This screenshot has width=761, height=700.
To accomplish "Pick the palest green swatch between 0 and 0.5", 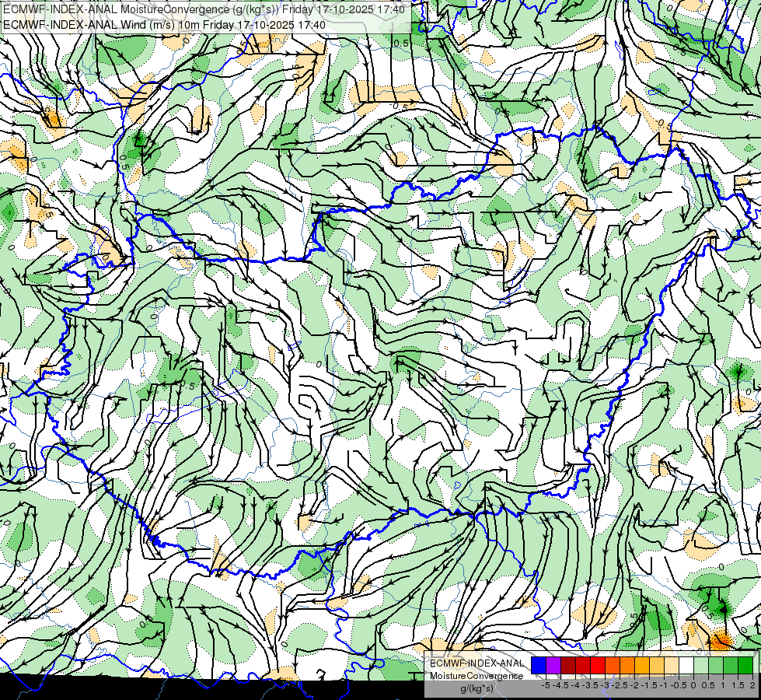I will click(701, 666).
